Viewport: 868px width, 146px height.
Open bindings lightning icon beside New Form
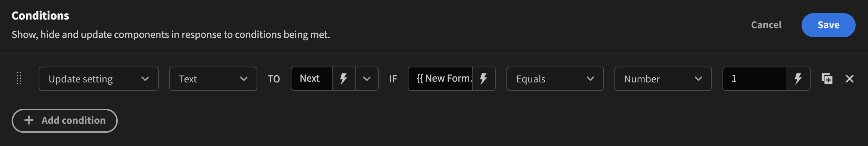(x=484, y=79)
